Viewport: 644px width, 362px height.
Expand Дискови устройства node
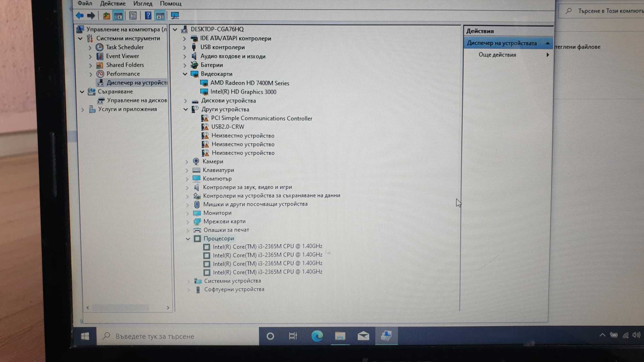click(x=185, y=101)
